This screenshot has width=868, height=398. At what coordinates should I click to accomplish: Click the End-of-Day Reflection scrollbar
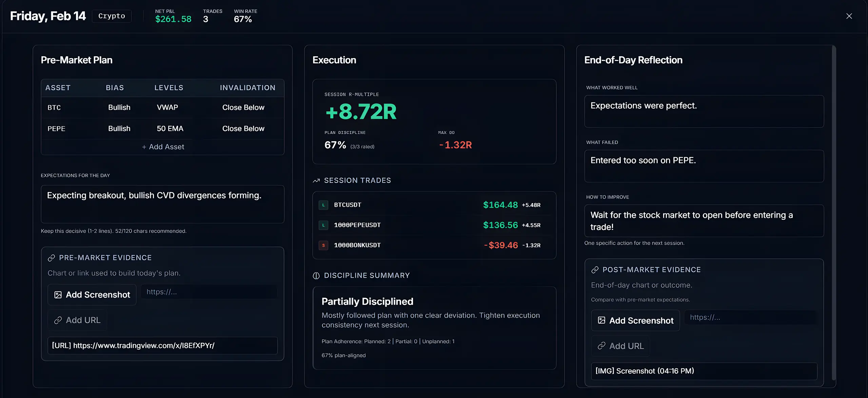click(x=834, y=213)
